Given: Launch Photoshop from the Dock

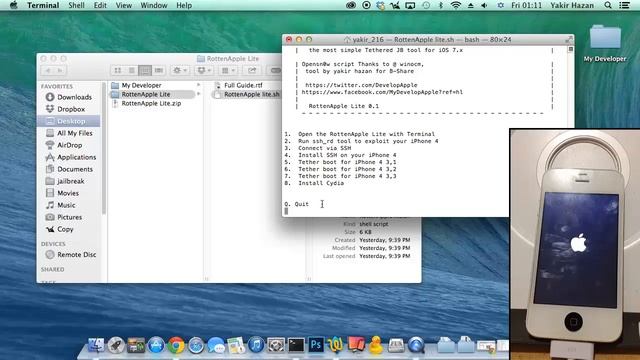Looking at the screenshot, I should tap(316, 345).
